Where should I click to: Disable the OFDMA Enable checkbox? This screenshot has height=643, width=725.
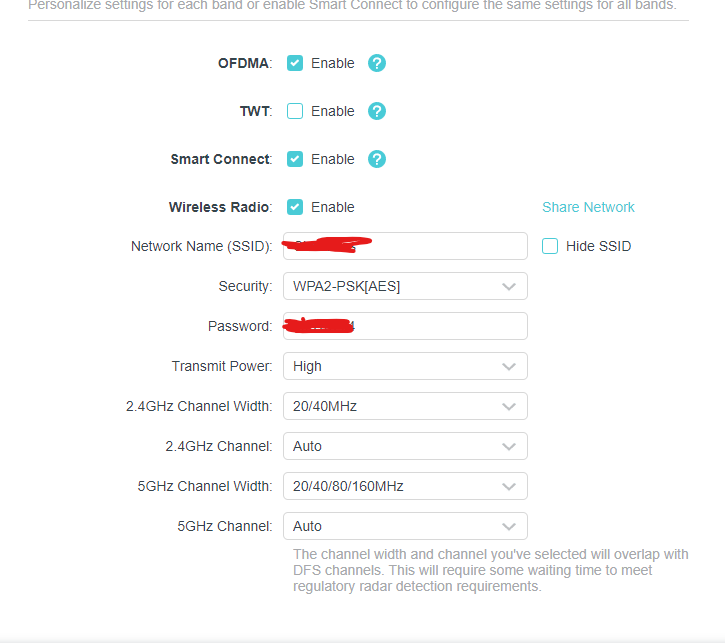[295, 63]
